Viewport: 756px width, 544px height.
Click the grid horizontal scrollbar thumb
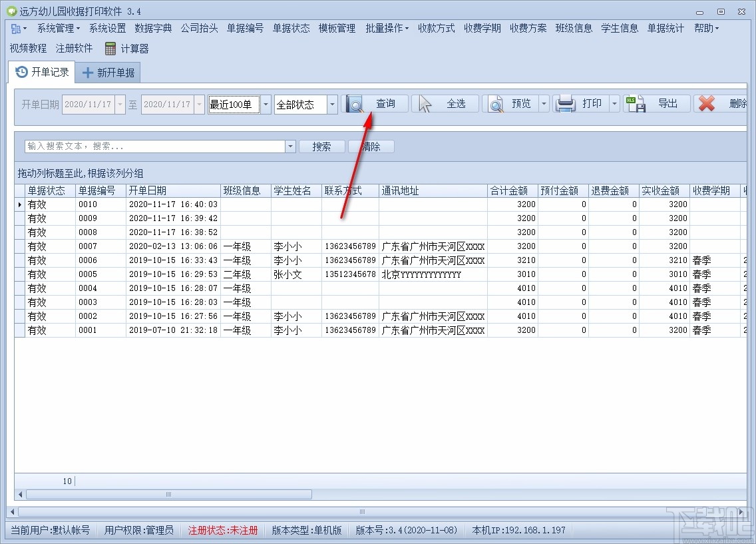click(169, 494)
